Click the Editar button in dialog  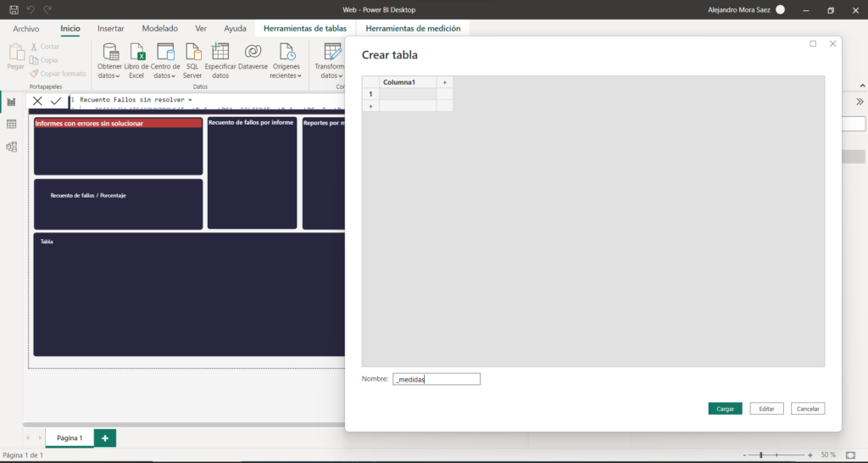(766, 409)
